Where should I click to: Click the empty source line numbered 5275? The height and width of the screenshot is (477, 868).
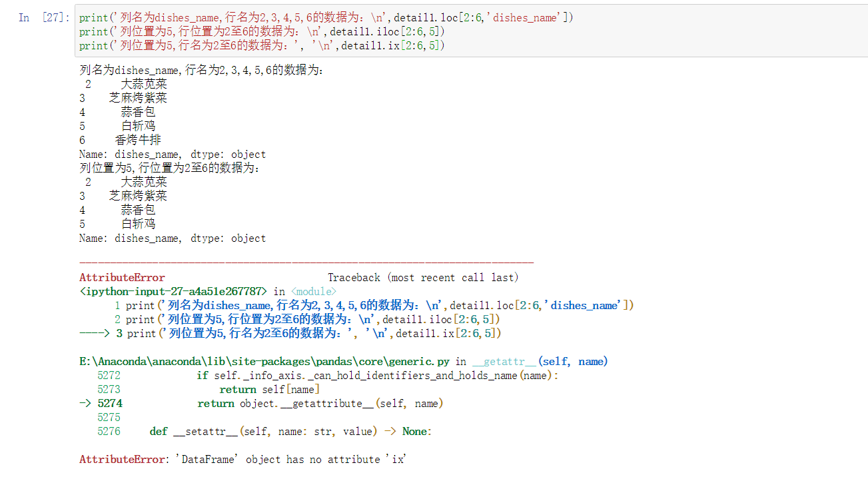[x=109, y=417]
